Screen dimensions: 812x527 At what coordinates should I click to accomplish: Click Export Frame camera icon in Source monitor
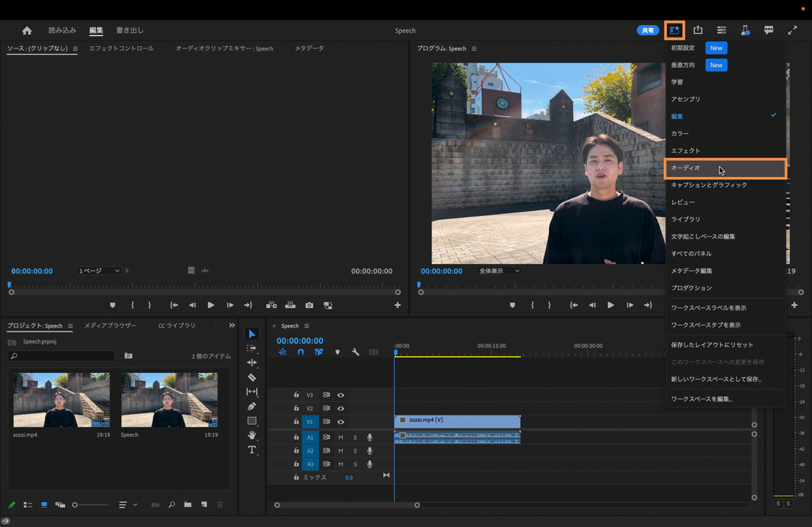click(309, 305)
